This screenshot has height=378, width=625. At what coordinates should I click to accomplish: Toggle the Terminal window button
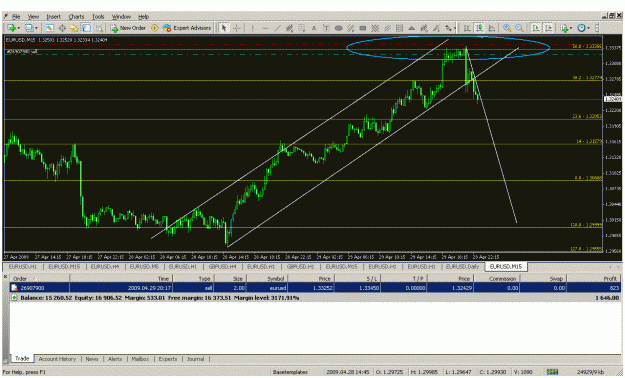pos(86,28)
